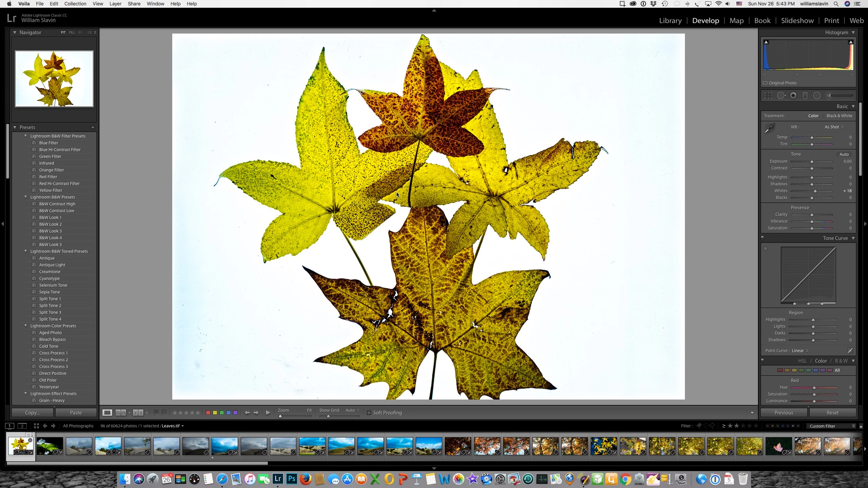Click the Before/After view icon

[121, 412]
